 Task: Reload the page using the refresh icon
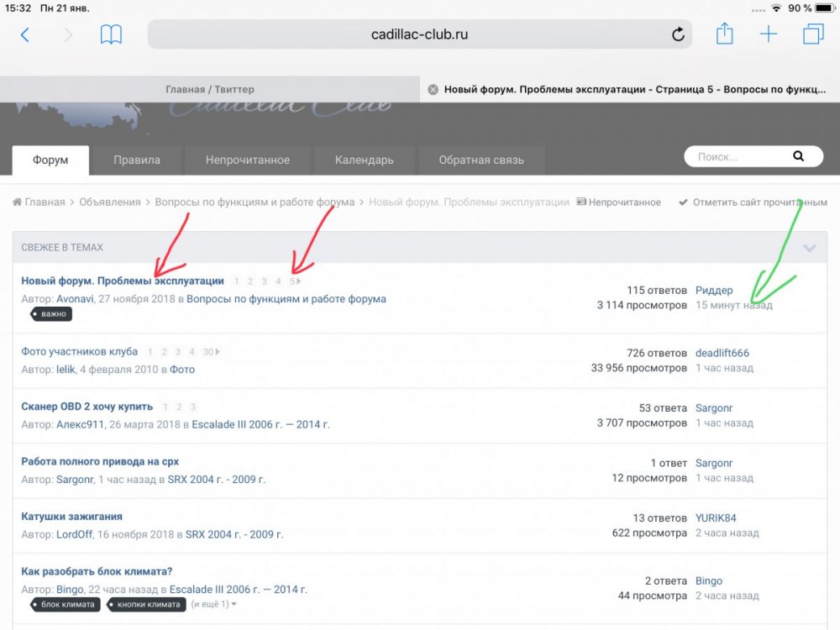tap(678, 34)
